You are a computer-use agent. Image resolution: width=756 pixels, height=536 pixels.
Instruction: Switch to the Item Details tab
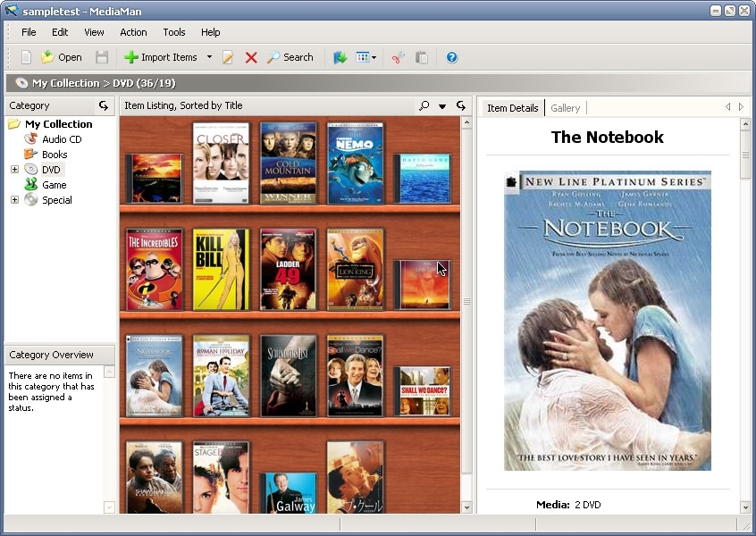point(513,108)
